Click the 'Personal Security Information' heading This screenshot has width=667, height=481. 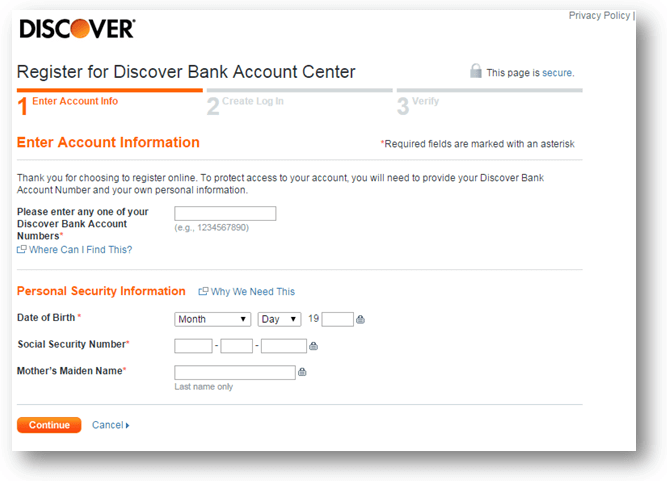pyautogui.click(x=101, y=291)
